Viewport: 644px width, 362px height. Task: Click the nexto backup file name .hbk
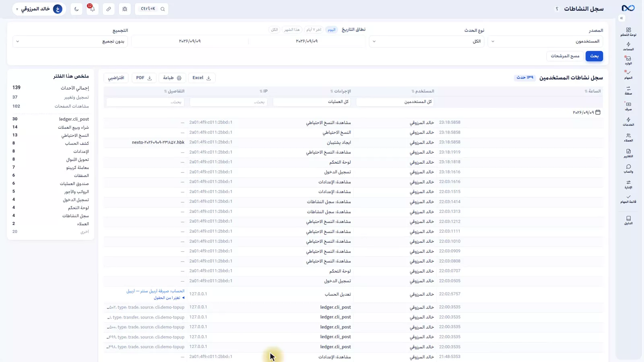[x=158, y=142]
